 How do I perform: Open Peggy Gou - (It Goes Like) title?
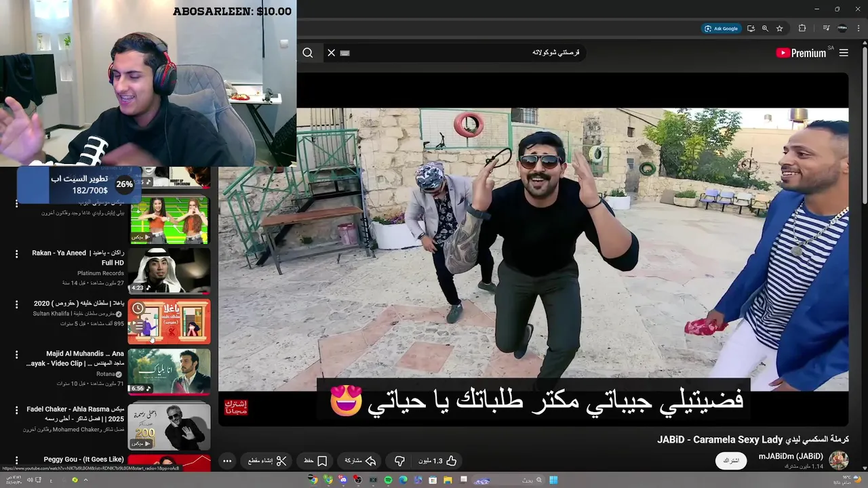coord(83,459)
